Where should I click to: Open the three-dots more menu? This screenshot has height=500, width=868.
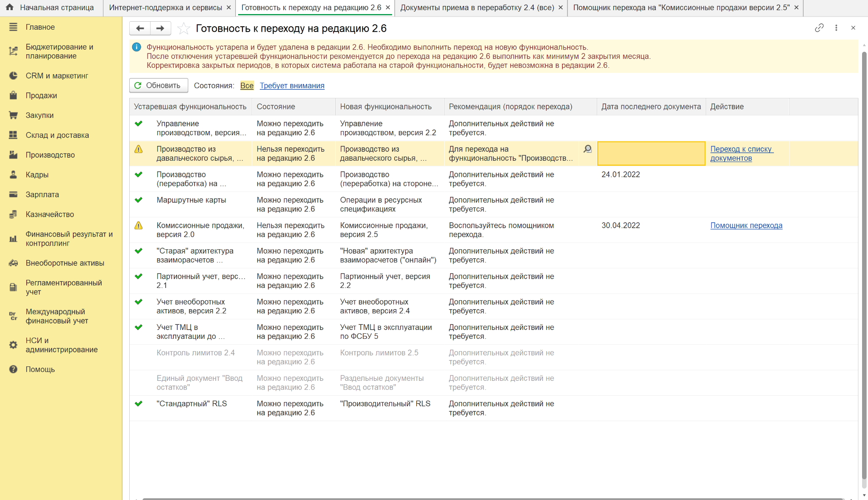coord(836,28)
